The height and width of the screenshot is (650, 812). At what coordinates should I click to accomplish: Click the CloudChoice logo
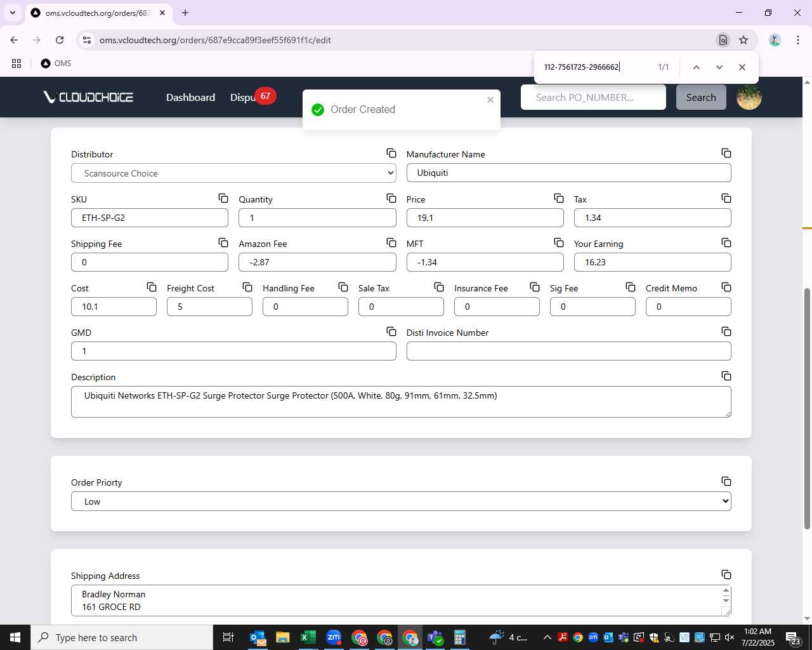88,97
